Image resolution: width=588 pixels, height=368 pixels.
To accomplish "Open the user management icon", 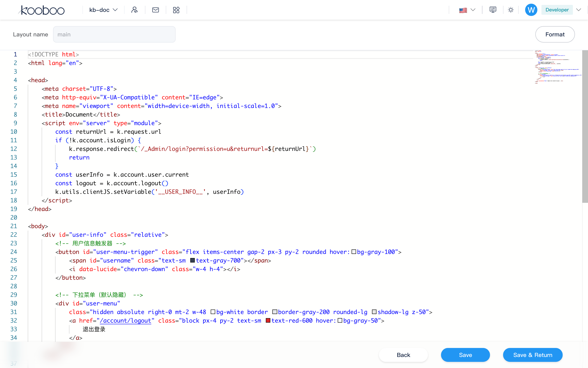I will point(134,10).
